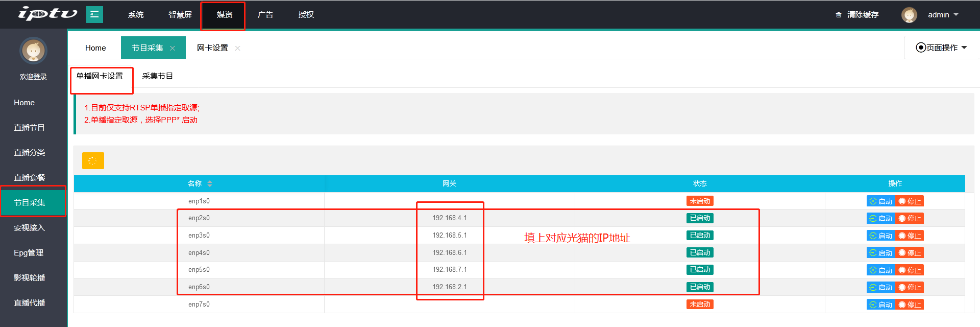Expand the 页面操作 dropdown menu

[942, 48]
